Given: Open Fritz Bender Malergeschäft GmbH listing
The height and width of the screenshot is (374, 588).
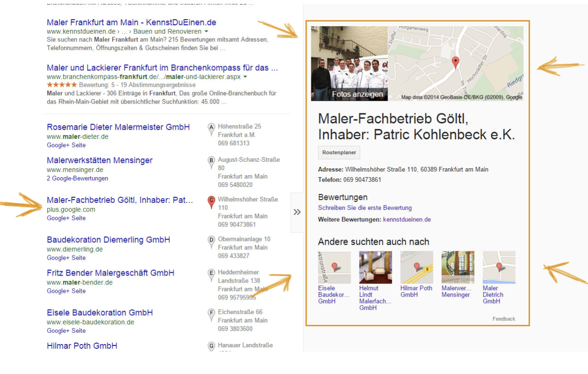Looking at the screenshot, I should [x=110, y=273].
